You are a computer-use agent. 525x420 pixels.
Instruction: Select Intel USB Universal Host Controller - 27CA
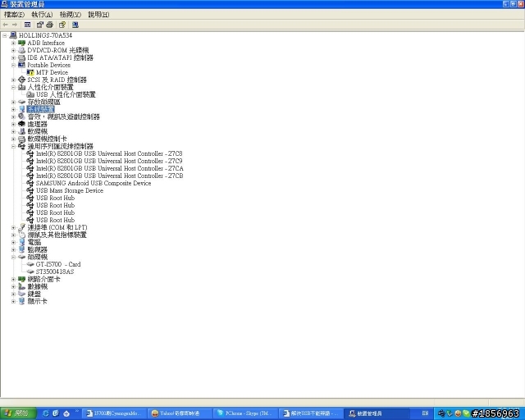[110, 168]
